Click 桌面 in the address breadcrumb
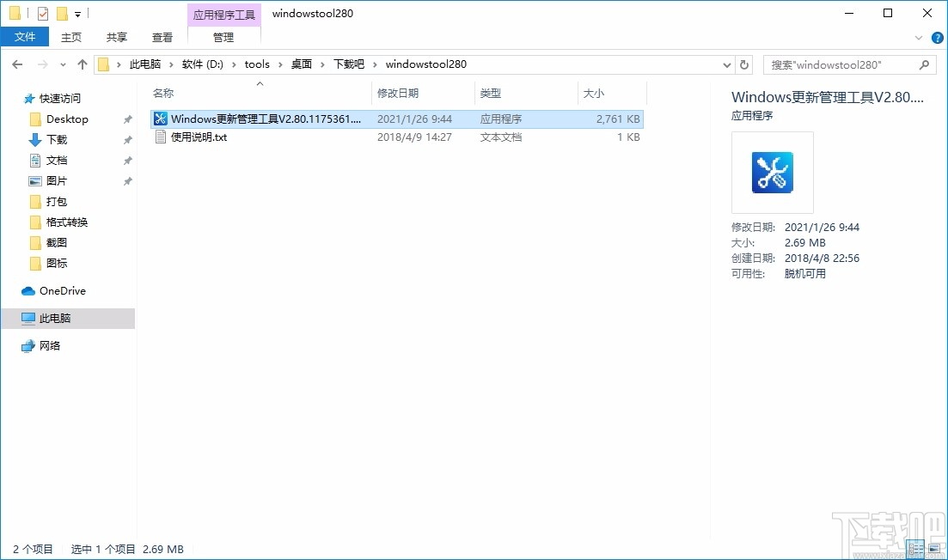Viewport: 948px width, 560px height. tap(301, 64)
